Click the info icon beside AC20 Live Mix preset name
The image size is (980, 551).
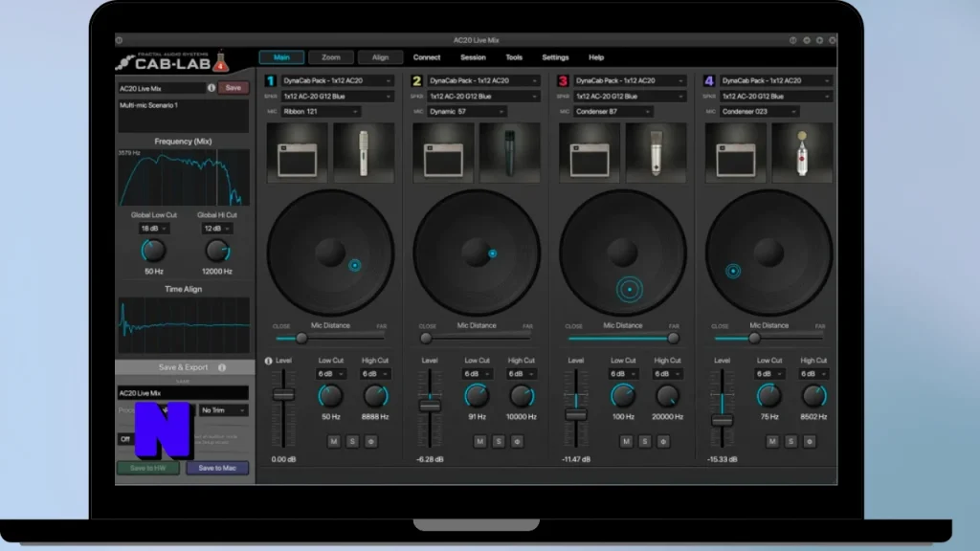pos(212,88)
